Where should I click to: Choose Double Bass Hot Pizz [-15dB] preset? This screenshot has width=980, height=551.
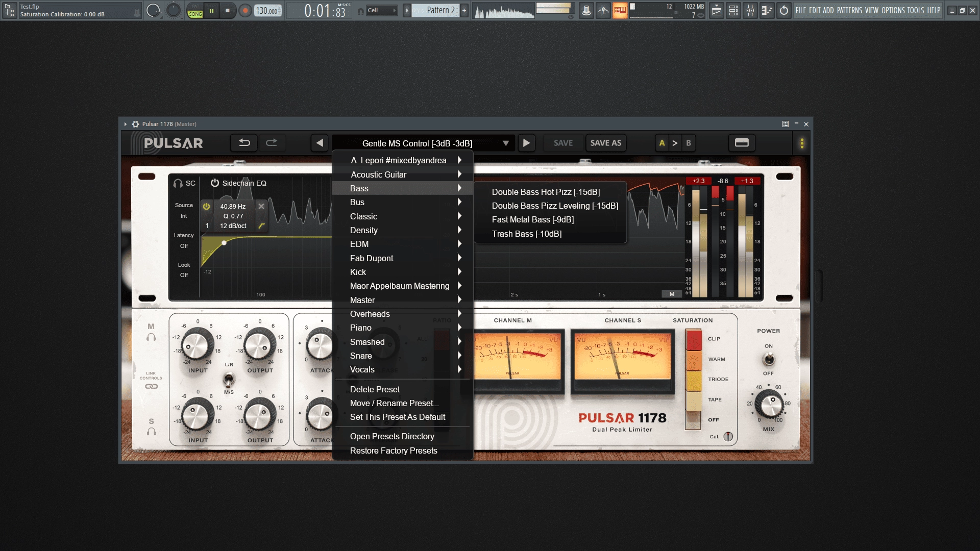(x=550, y=192)
